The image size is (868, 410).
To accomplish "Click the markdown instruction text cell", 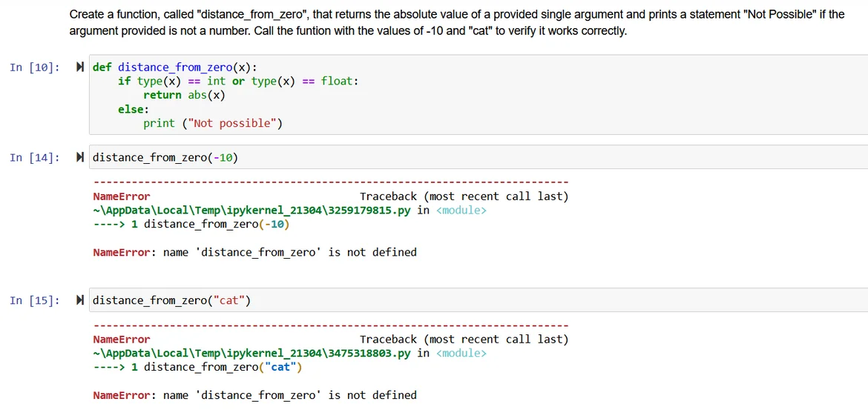I will pyautogui.click(x=456, y=22).
